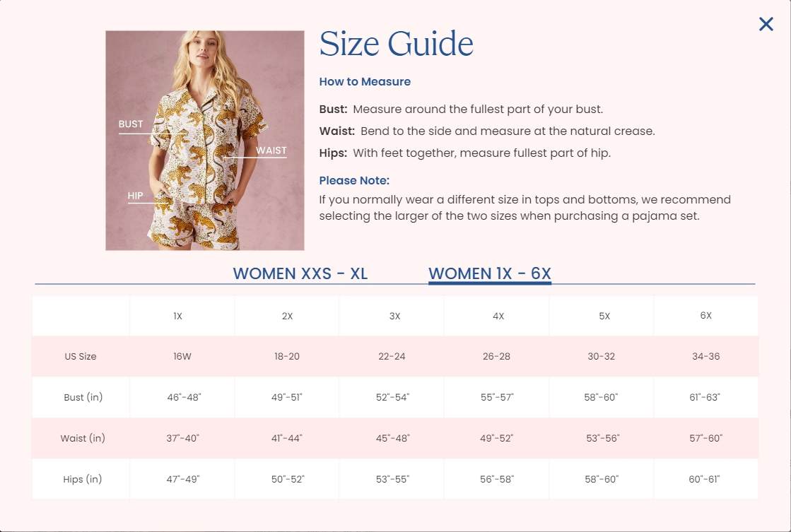Click the 6X column header
This screenshot has height=532, width=791.
click(705, 316)
